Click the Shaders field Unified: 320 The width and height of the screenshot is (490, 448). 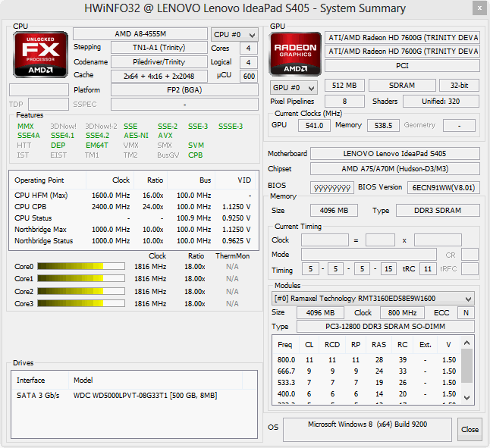tap(441, 101)
